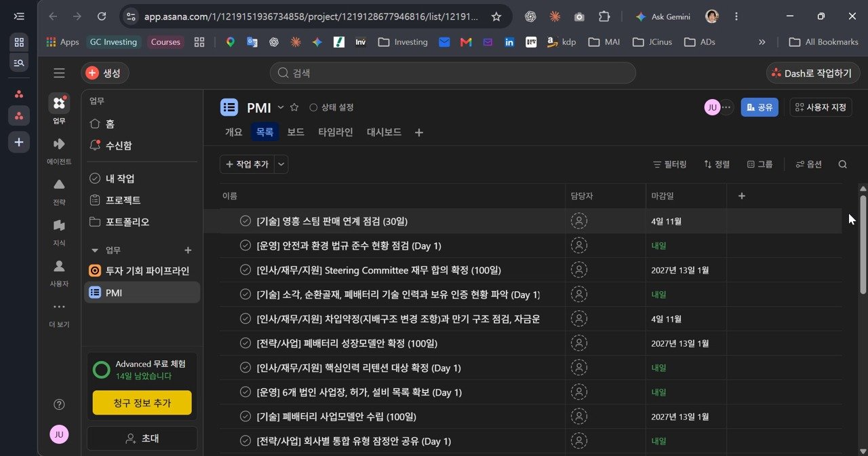Select the 업무 icon in left rail

point(59,104)
